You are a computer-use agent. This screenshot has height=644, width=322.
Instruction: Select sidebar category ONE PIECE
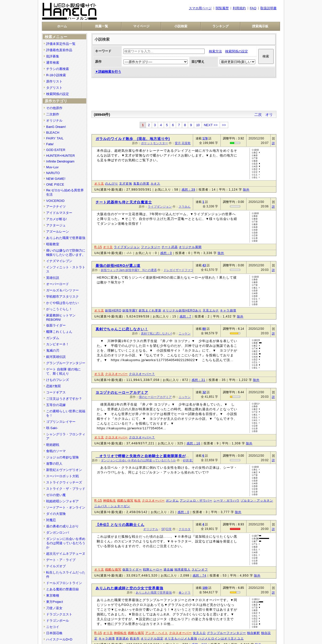pos(55,185)
